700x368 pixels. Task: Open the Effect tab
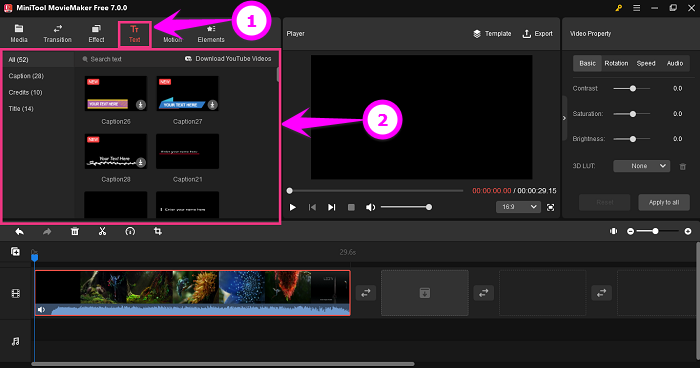pos(96,34)
